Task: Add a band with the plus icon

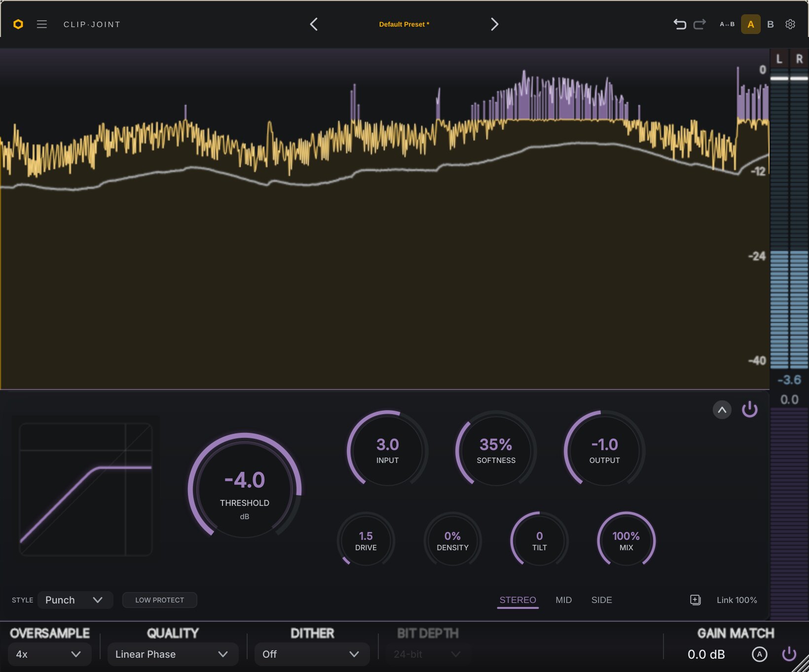Action: 695,600
